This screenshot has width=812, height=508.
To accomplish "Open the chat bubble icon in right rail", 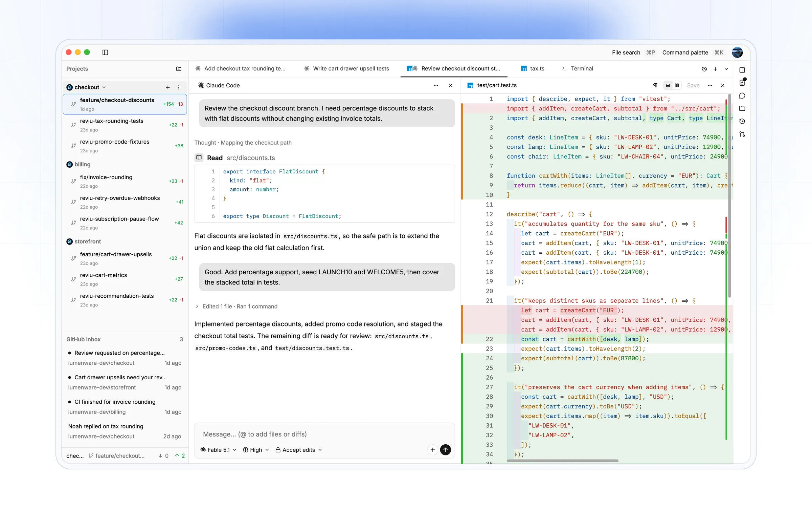I will [742, 96].
